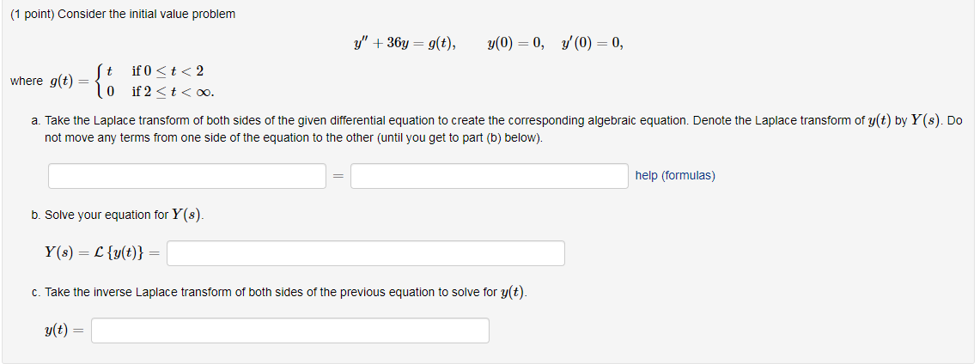The image size is (980, 364).
Task: Click the piecewise condition "if 0 ≤ t < 2"
Action: [167, 70]
